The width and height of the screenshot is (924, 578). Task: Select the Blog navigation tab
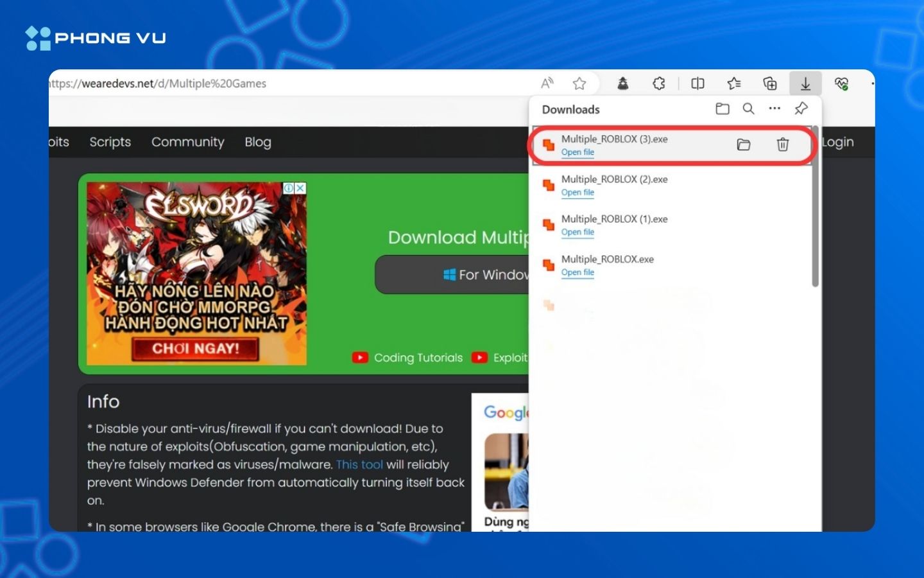[x=257, y=142]
